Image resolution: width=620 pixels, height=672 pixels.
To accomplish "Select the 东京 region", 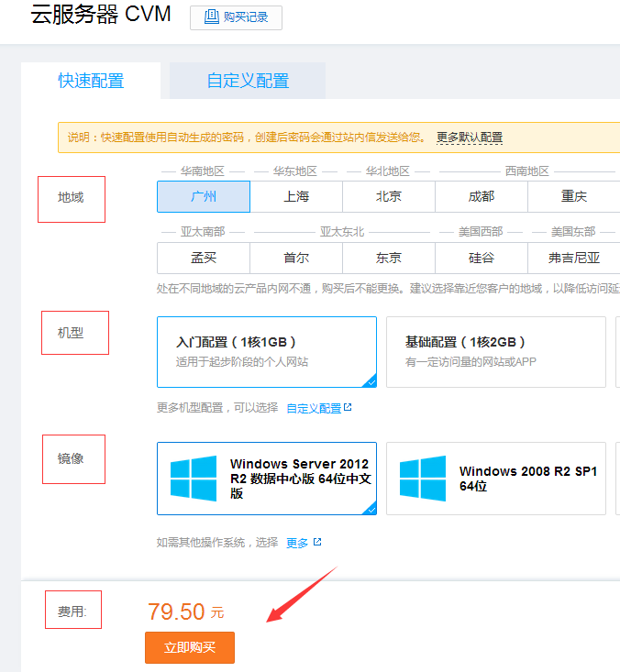I will [389, 258].
